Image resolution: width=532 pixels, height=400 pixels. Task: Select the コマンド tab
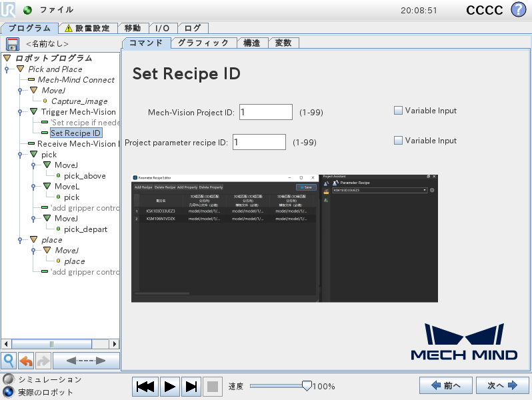click(x=146, y=43)
